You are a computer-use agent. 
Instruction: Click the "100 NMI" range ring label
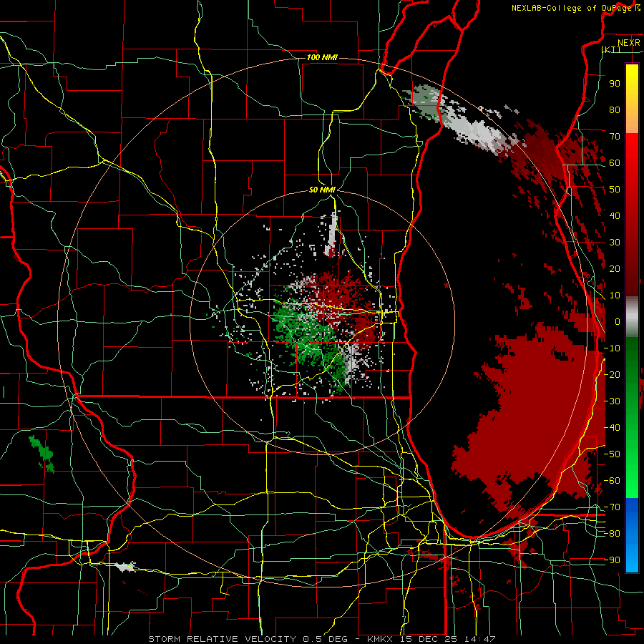point(322,57)
